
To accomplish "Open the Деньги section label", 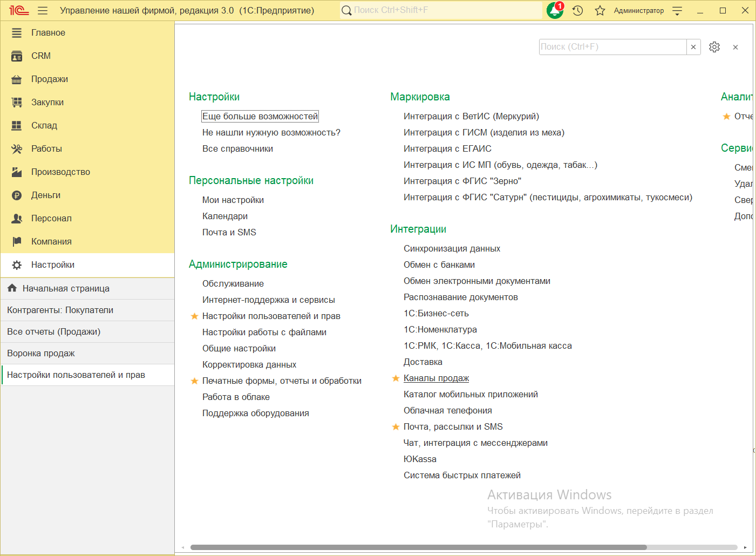I will 46,195.
